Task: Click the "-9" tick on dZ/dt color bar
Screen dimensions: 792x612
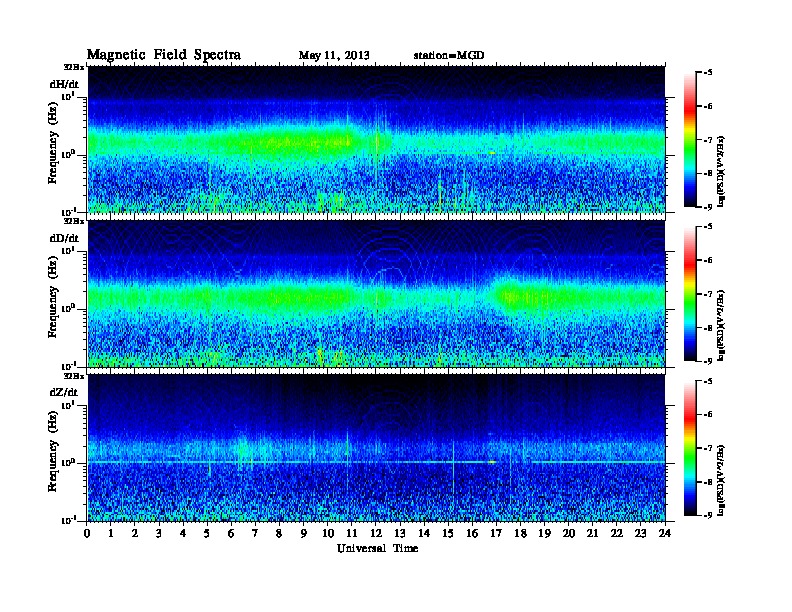Action: coord(708,515)
